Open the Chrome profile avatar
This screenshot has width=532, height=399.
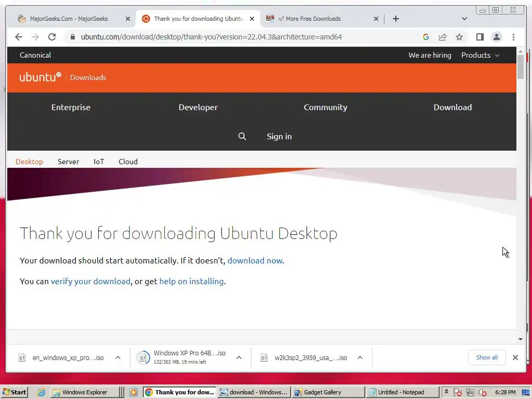point(496,37)
